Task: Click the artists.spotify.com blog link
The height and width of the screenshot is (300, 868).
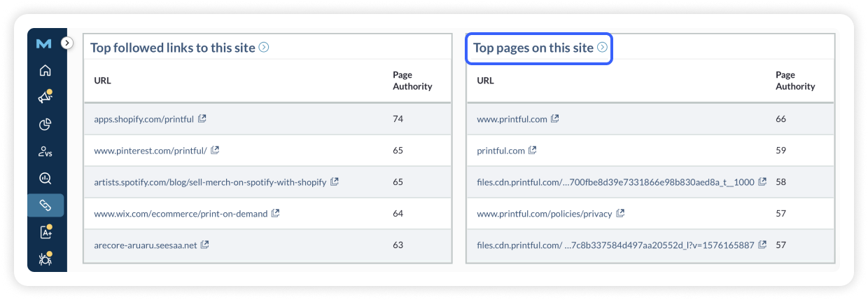Action: pyautogui.click(x=210, y=182)
